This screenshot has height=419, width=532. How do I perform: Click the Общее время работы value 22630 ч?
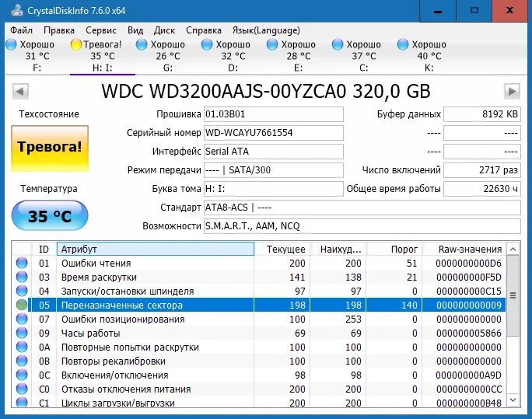(482, 189)
